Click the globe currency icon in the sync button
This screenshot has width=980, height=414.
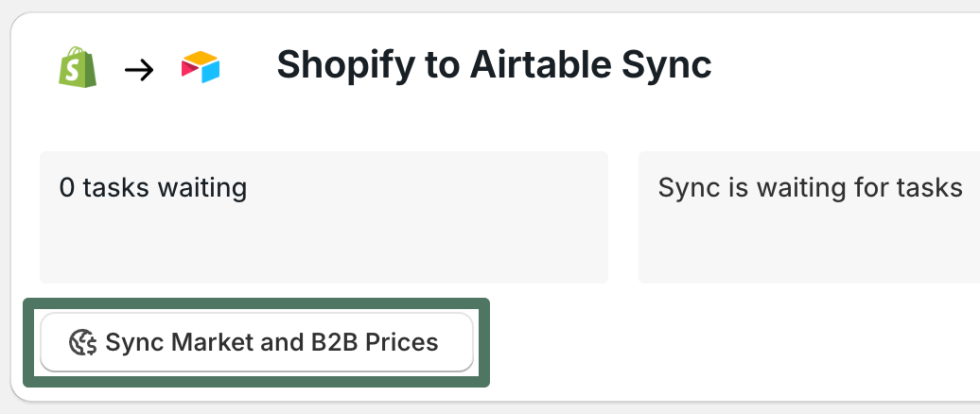[83, 342]
